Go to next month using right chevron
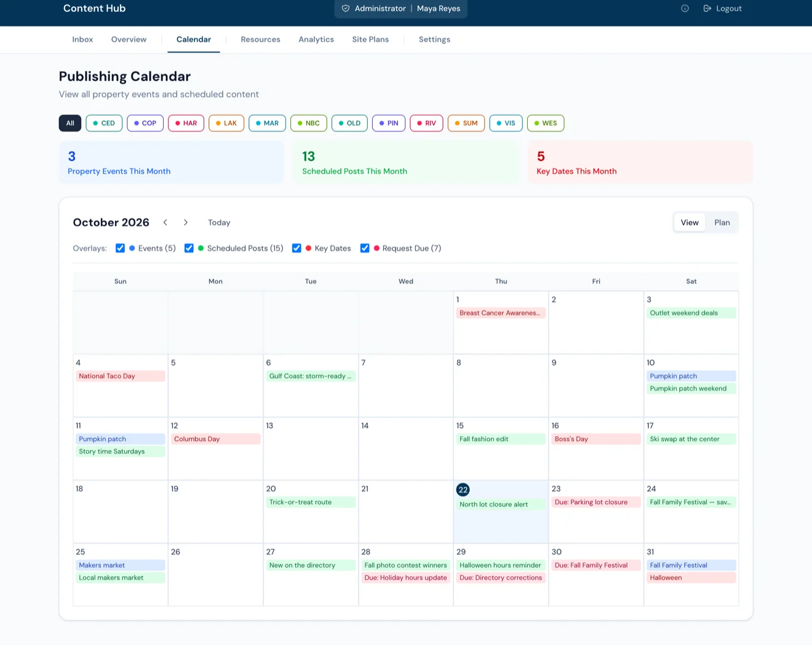The image size is (812, 645). coord(185,223)
